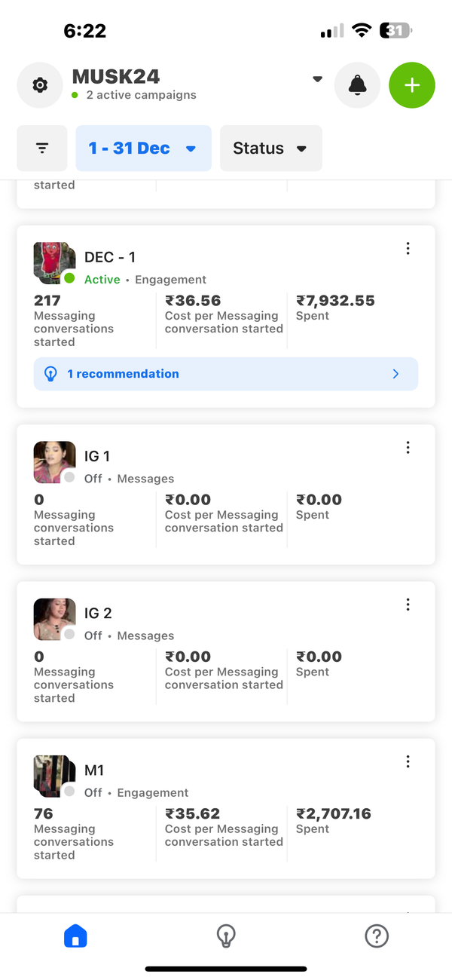Viewport: 452px width, 980px height.
Task: Open the Help question mark tab
Action: (376, 936)
